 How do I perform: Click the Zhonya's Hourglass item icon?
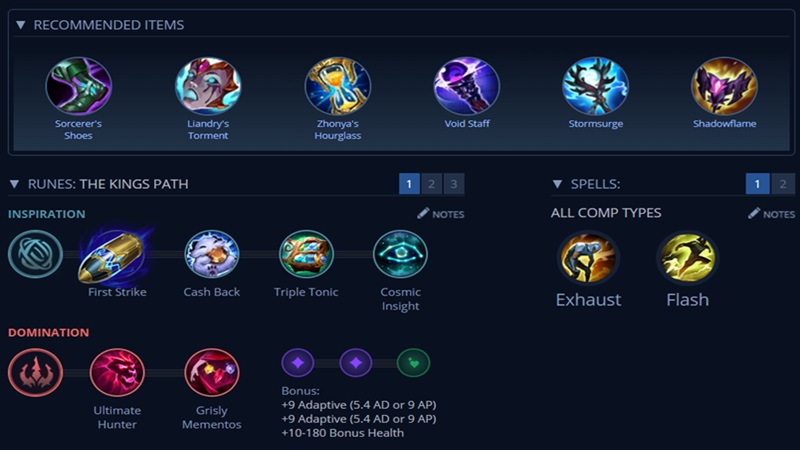pos(338,86)
